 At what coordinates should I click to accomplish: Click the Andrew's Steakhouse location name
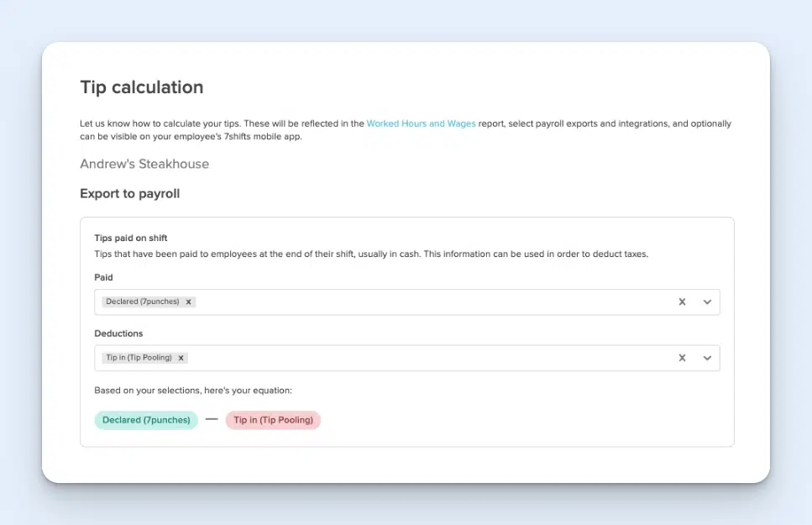(144, 164)
